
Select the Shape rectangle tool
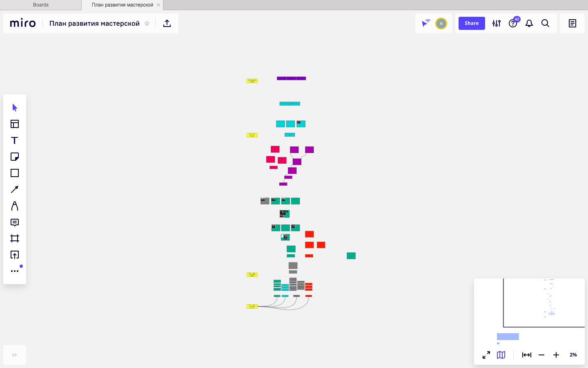(x=15, y=173)
